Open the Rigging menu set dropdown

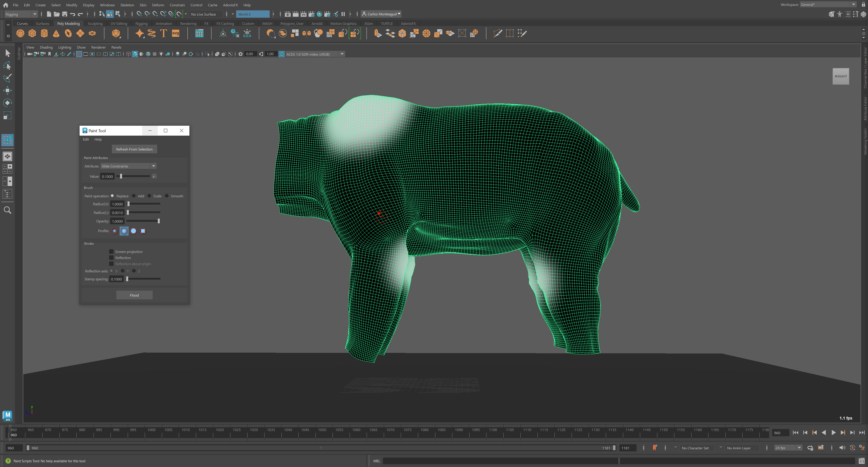21,14
